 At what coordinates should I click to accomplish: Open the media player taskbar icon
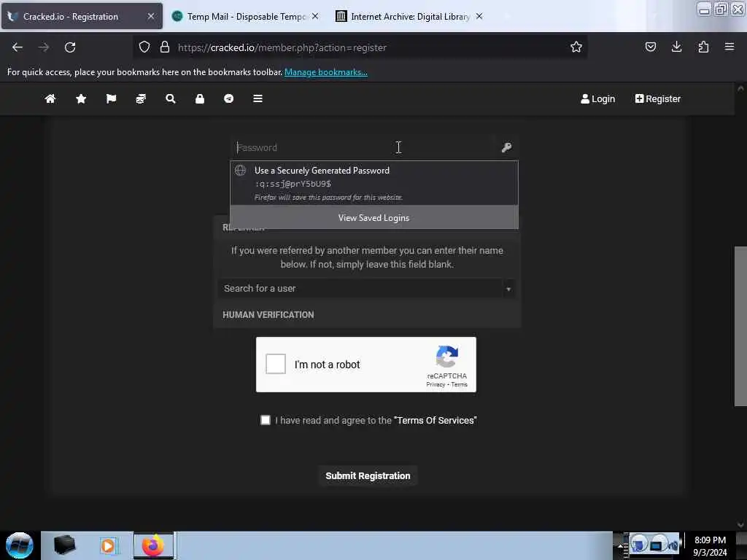108,545
